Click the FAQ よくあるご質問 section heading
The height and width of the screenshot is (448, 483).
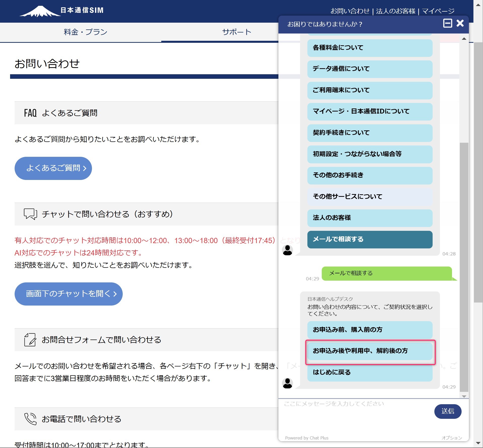(x=61, y=113)
